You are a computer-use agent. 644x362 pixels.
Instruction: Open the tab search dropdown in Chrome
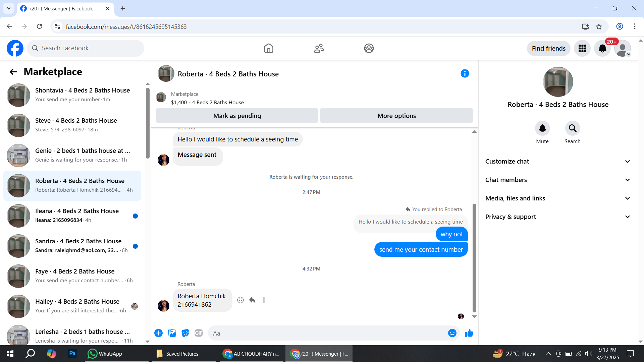(9, 8)
